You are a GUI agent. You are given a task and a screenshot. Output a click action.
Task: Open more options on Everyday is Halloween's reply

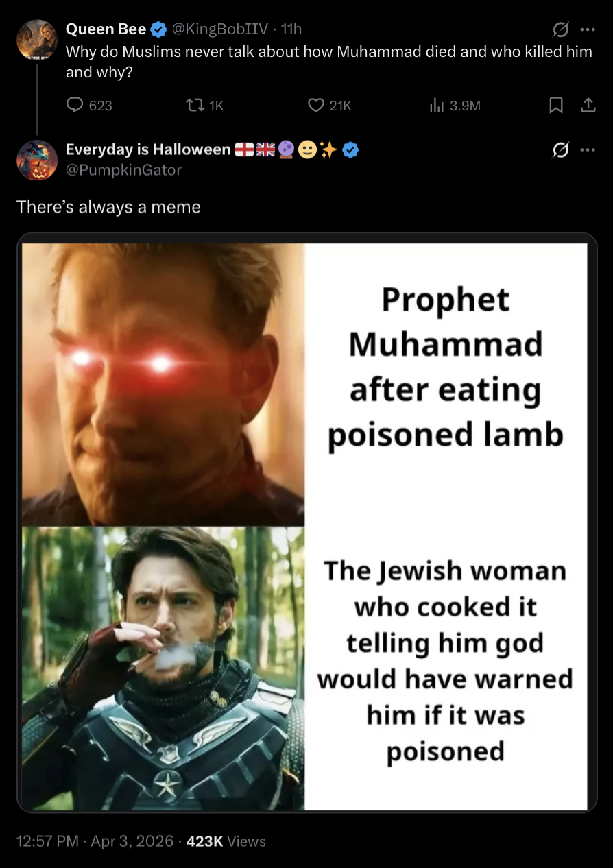tap(588, 150)
